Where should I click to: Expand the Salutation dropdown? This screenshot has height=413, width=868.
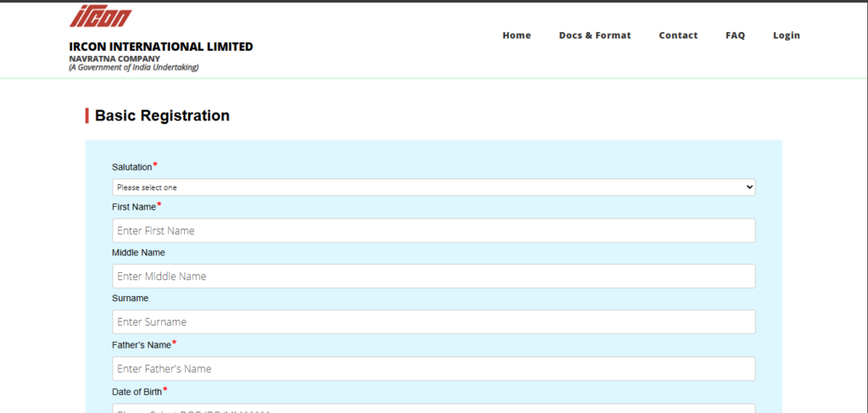[x=433, y=187]
